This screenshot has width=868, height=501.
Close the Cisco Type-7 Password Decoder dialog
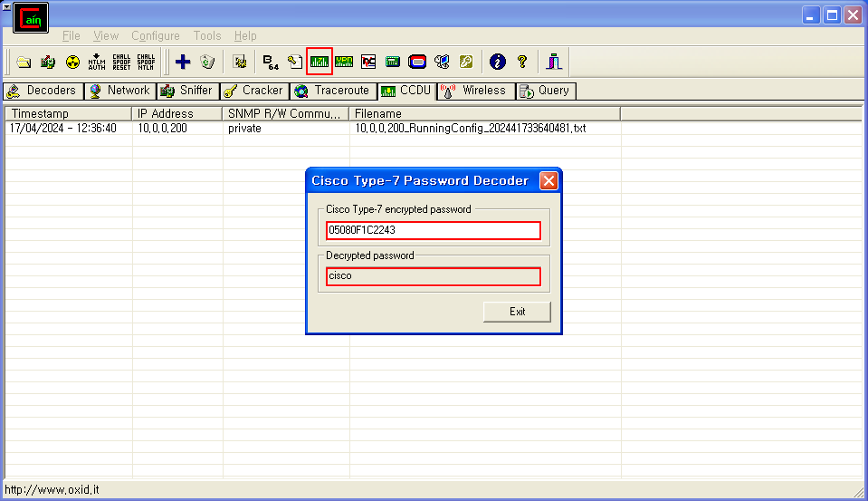[548, 180]
